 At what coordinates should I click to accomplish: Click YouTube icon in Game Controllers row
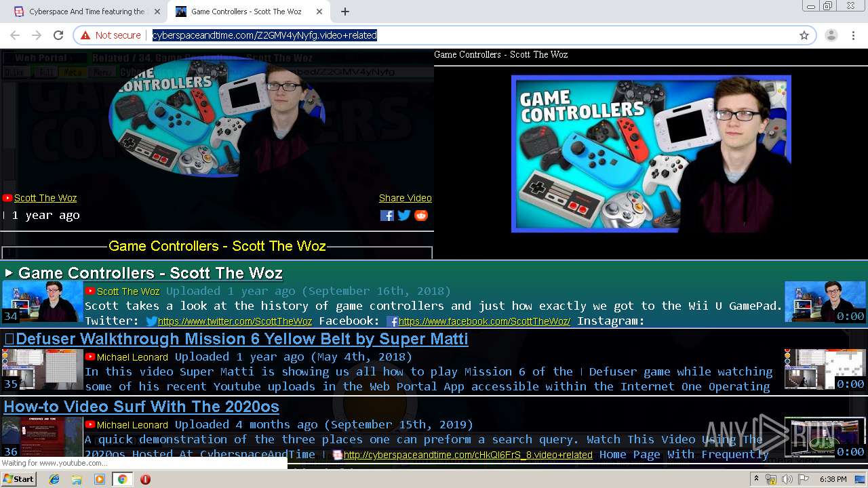pos(90,291)
